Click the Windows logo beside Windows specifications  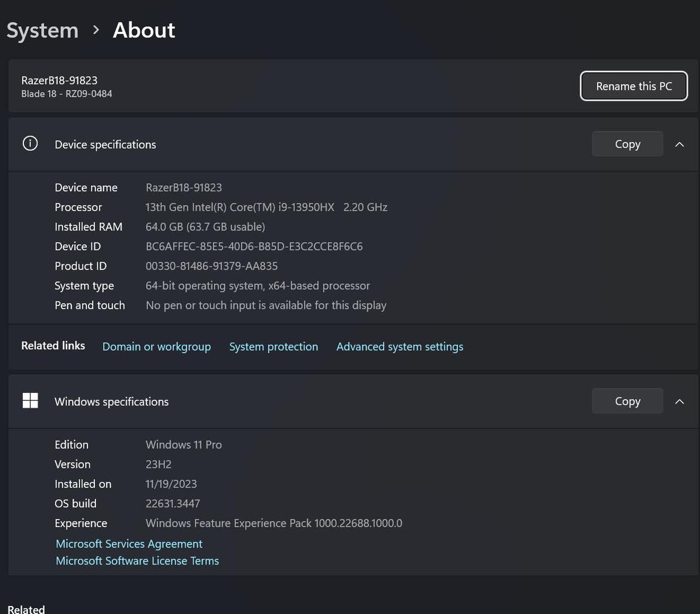[x=30, y=400]
